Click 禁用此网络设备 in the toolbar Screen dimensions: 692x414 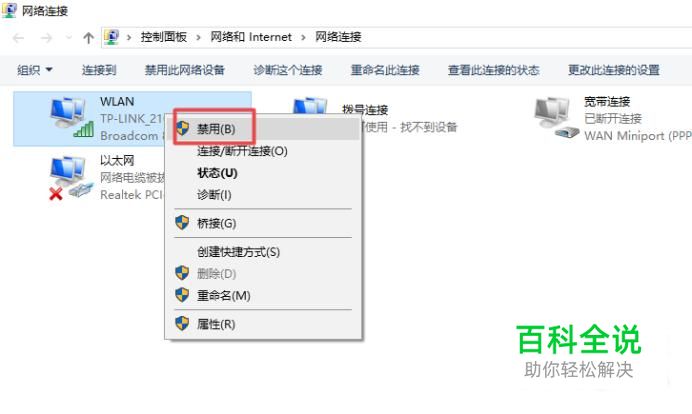184,70
